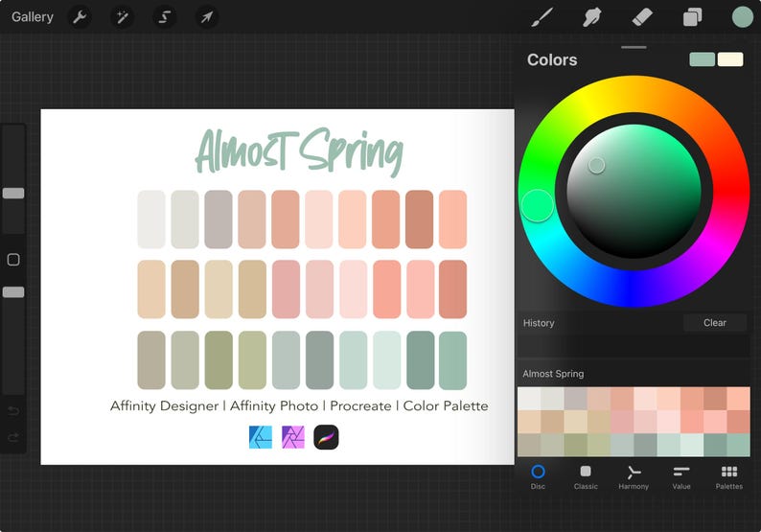
Task: Pick first khaki swatch in palette bottom row
Action: coord(529,445)
